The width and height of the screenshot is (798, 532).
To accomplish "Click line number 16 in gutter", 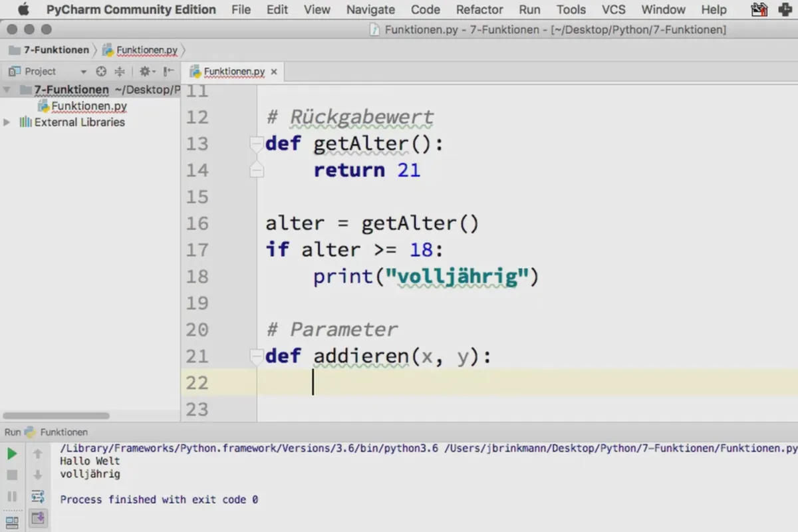I will (x=197, y=223).
